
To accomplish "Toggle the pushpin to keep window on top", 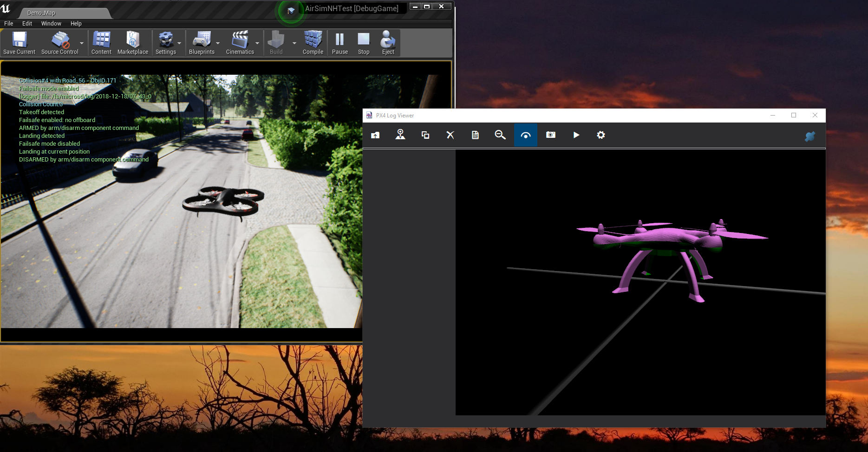I will point(810,136).
